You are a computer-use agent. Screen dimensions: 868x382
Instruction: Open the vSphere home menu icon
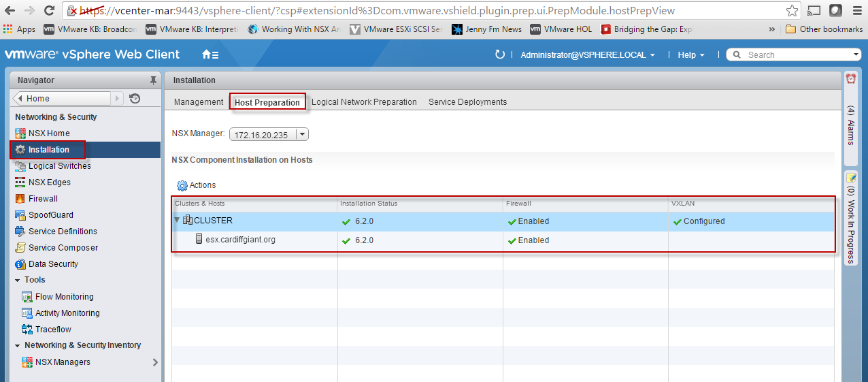211,54
